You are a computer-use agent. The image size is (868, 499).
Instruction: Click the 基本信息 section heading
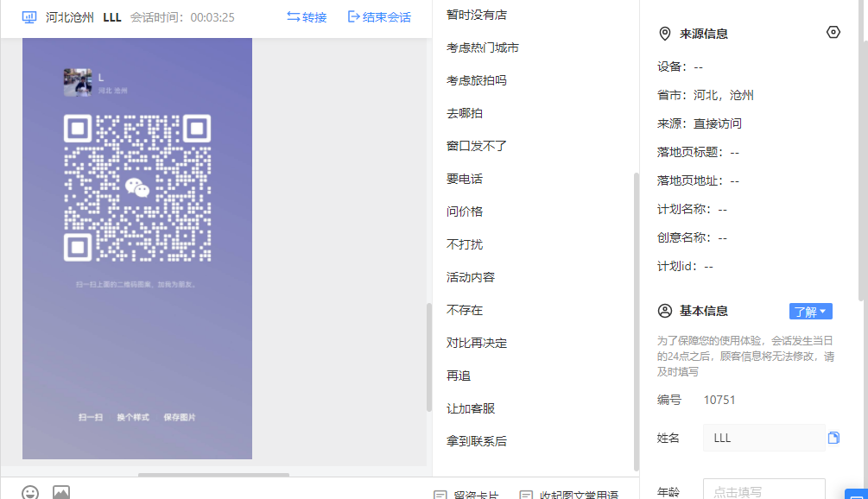pyautogui.click(x=704, y=311)
